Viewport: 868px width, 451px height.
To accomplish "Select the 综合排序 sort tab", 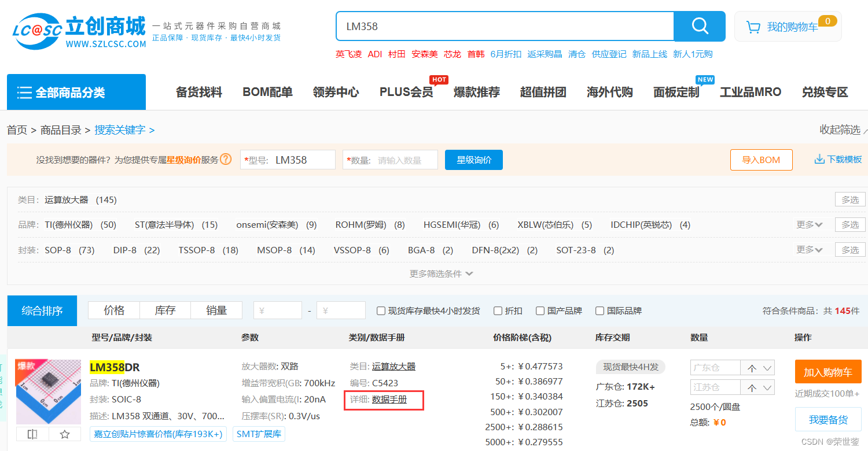I will [42, 311].
